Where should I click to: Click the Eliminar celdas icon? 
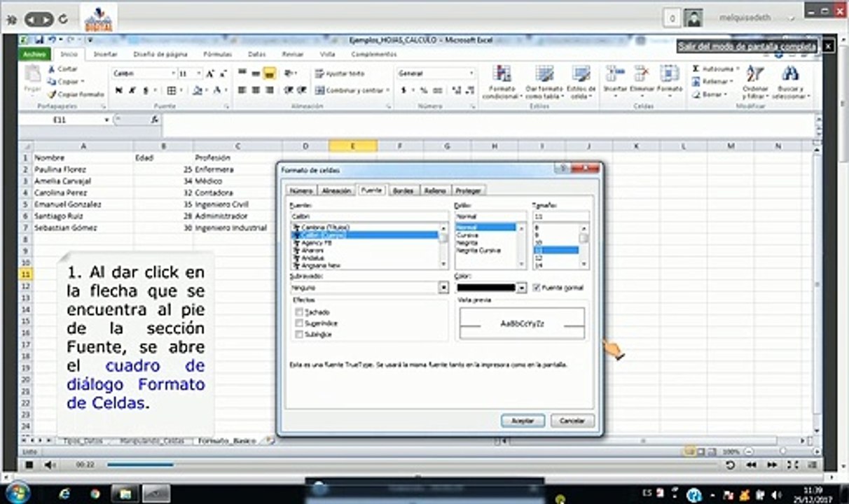642,74
